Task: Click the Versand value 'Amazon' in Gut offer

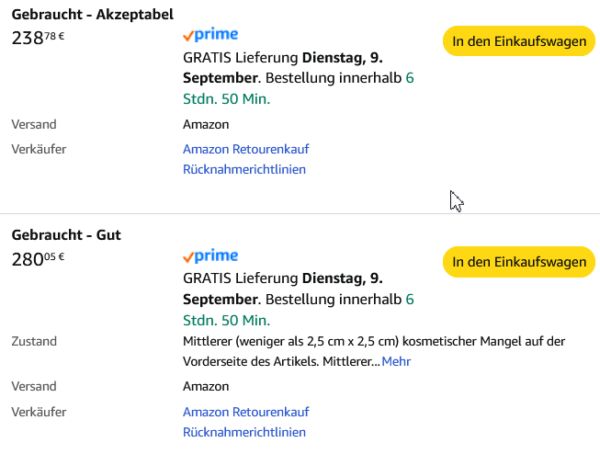Action: click(x=206, y=386)
